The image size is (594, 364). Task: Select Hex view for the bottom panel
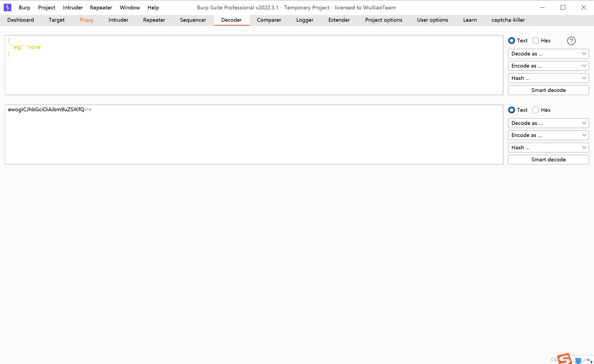[x=536, y=110]
